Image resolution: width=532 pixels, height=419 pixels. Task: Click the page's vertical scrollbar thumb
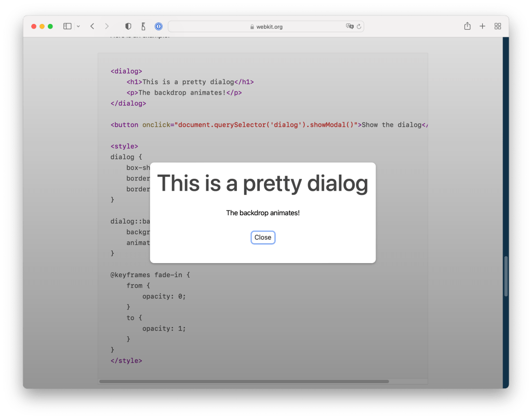pyautogui.click(x=506, y=276)
